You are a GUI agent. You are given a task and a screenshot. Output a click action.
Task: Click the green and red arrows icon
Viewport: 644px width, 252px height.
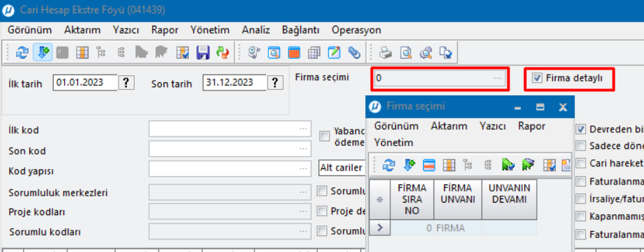click(222, 52)
